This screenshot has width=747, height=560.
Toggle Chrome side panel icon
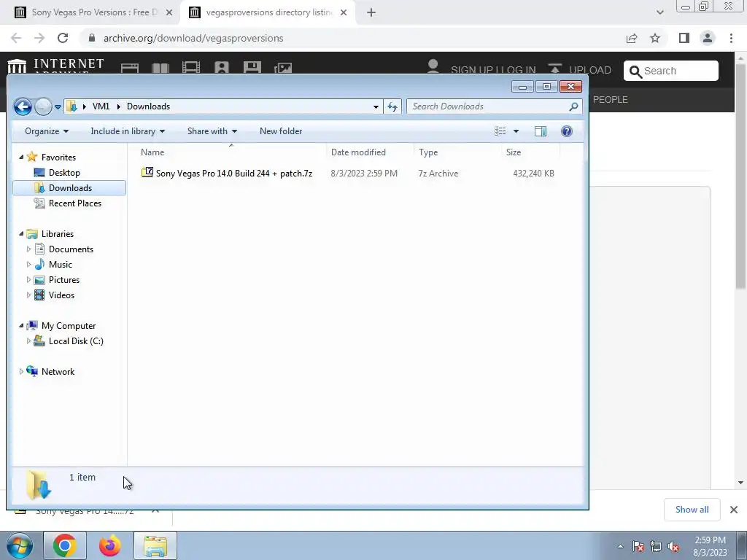click(684, 38)
